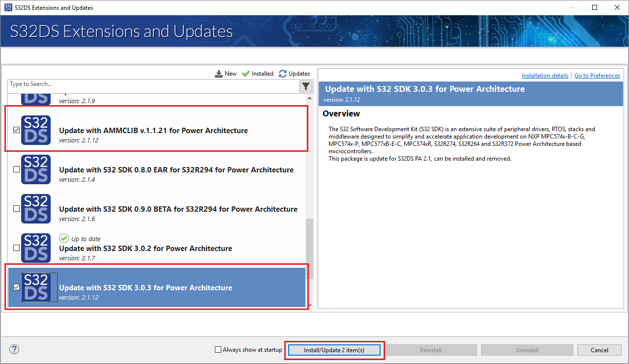This screenshot has height=364, width=629.
Task: Uncheck the S32 SDK 3.0.3 package checkbox
Action: pos(16,287)
